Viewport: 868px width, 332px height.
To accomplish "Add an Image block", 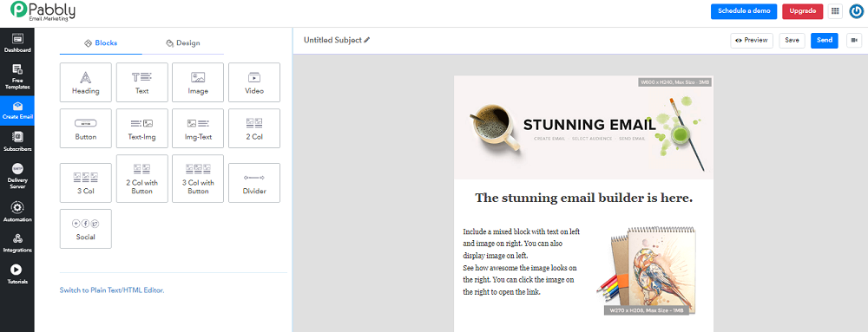I will 198,82.
